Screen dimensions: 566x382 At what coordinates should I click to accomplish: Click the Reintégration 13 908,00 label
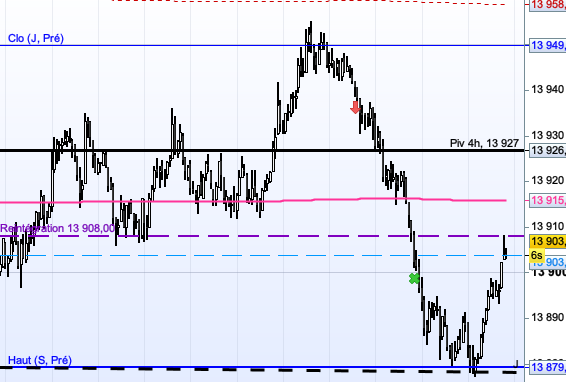pyautogui.click(x=57, y=228)
